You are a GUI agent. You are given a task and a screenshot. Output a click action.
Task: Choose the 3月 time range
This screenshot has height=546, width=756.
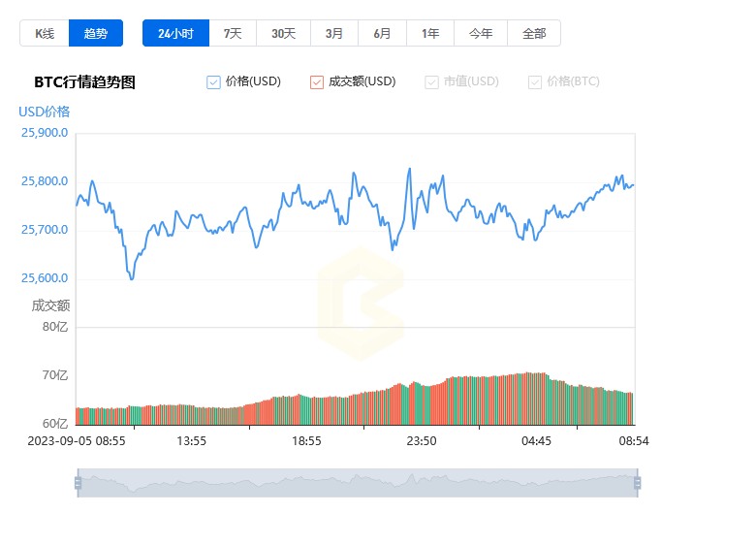(334, 33)
